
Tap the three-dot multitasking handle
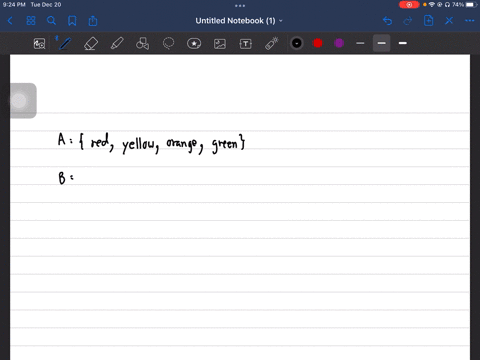coord(240,5)
